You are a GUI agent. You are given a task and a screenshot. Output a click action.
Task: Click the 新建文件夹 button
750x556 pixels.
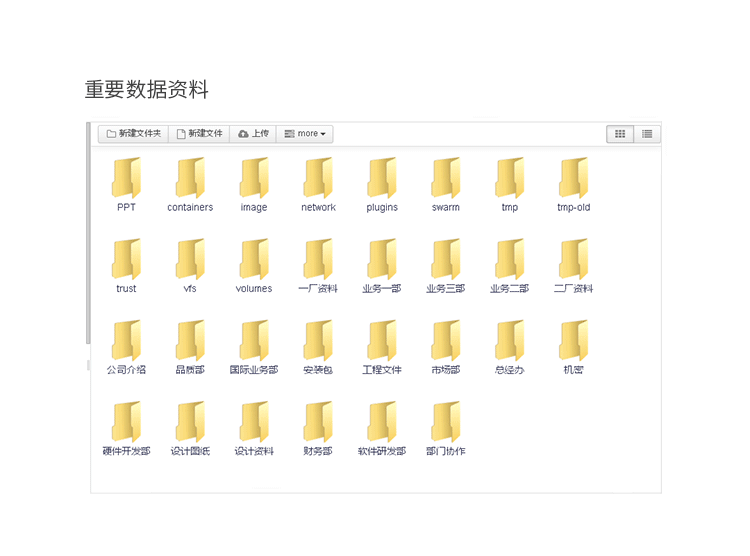[x=133, y=134]
